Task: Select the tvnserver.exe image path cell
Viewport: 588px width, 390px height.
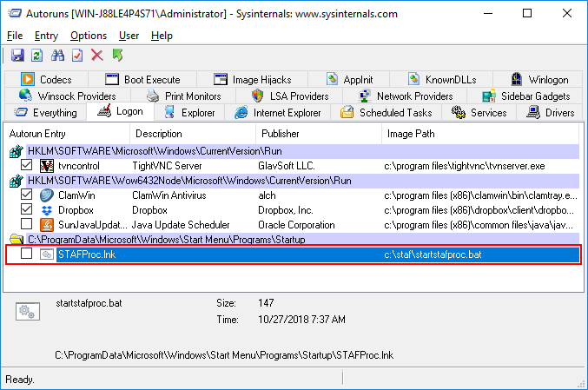Action: coord(465,166)
